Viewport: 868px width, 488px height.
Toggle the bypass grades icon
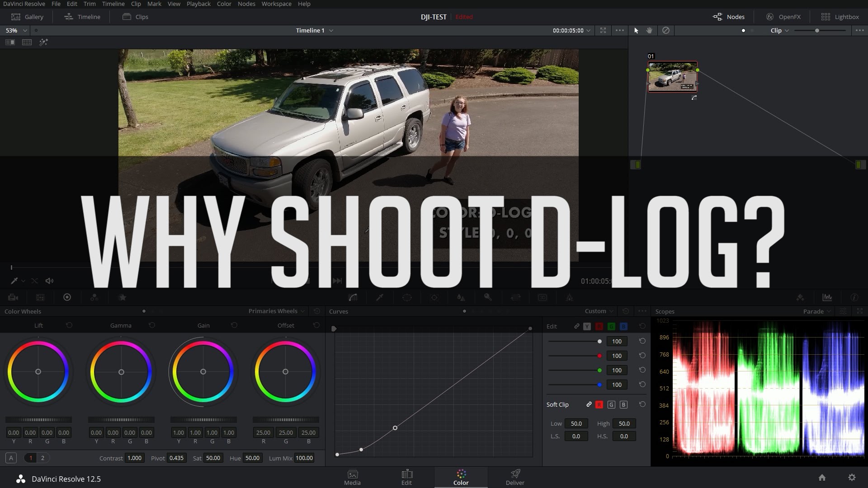pyautogui.click(x=665, y=30)
